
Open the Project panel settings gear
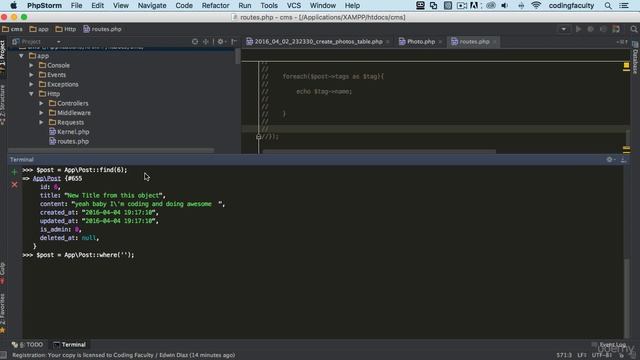tap(221, 42)
